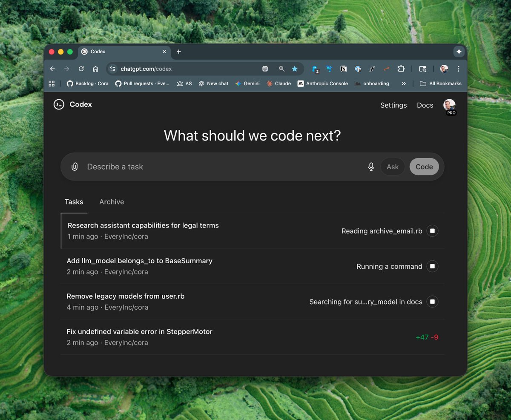
Task: Open the onboarding bookmark
Action: click(372, 83)
